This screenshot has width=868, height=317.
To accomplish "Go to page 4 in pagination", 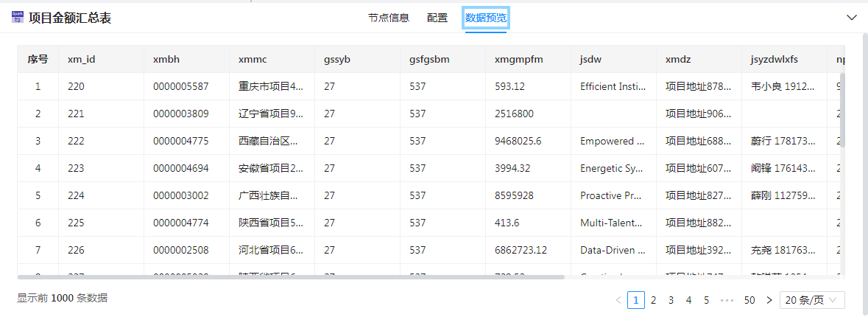I will click(688, 300).
